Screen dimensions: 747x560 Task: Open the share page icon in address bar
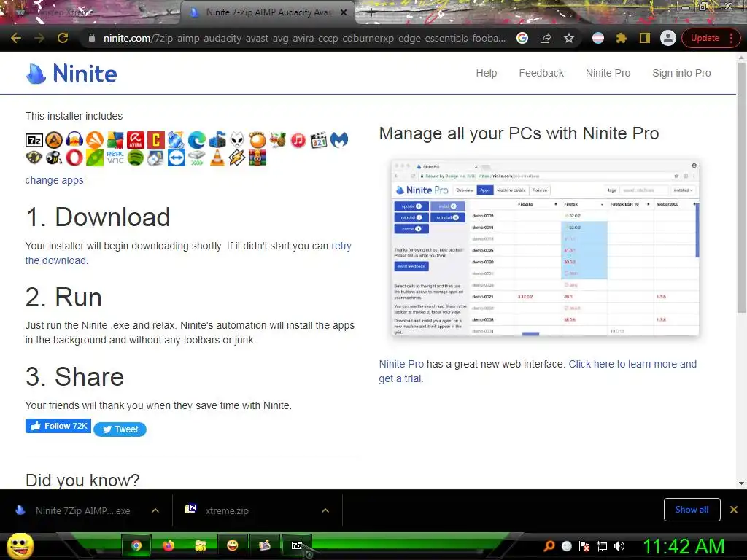coord(546,38)
